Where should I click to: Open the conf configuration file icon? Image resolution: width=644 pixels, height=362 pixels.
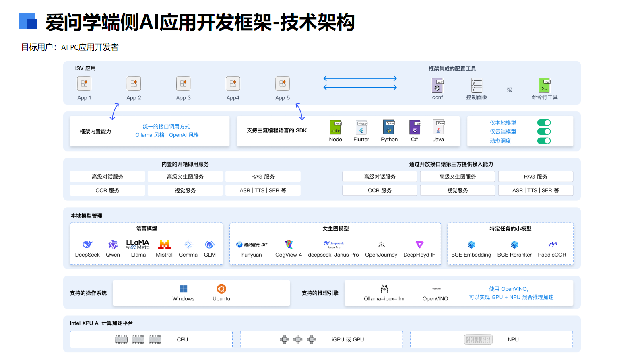(437, 85)
